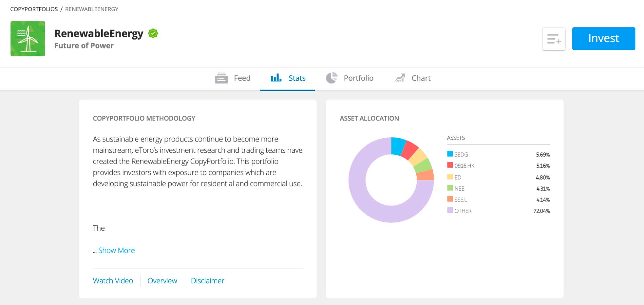Image resolution: width=644 pixels, height=305 pixels.
Task: Click the yellow ED legend swatch
Action: tap(450, 177)
